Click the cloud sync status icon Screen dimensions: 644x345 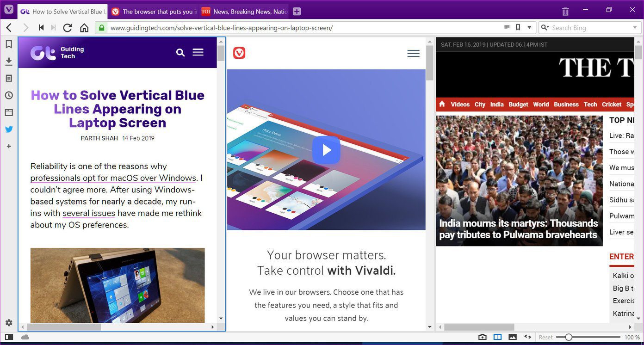25,337
